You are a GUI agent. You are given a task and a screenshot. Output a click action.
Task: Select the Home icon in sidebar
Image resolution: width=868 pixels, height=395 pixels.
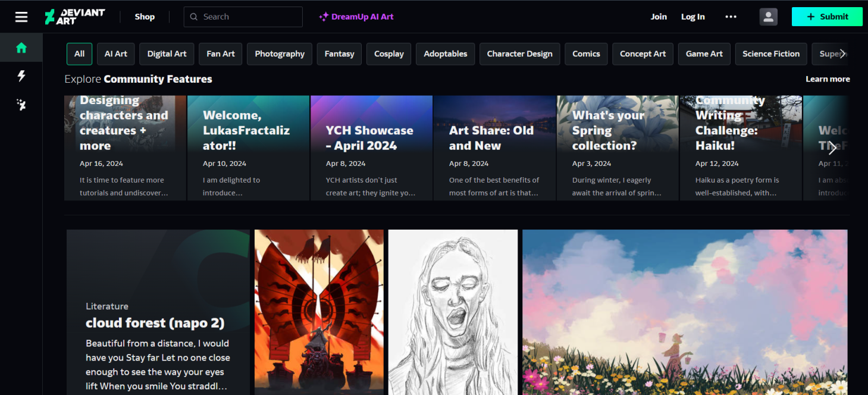(21, 48)
